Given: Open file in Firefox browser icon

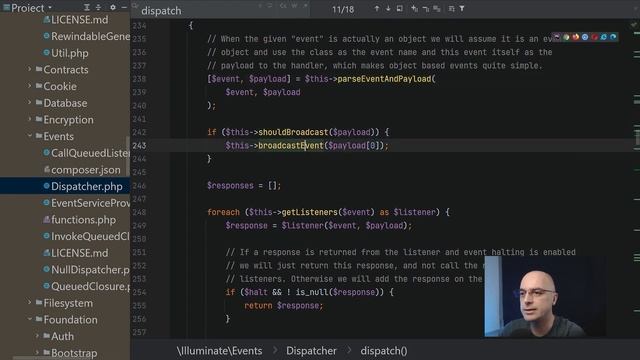Looking at the screenshot, I should pos(576,37).
